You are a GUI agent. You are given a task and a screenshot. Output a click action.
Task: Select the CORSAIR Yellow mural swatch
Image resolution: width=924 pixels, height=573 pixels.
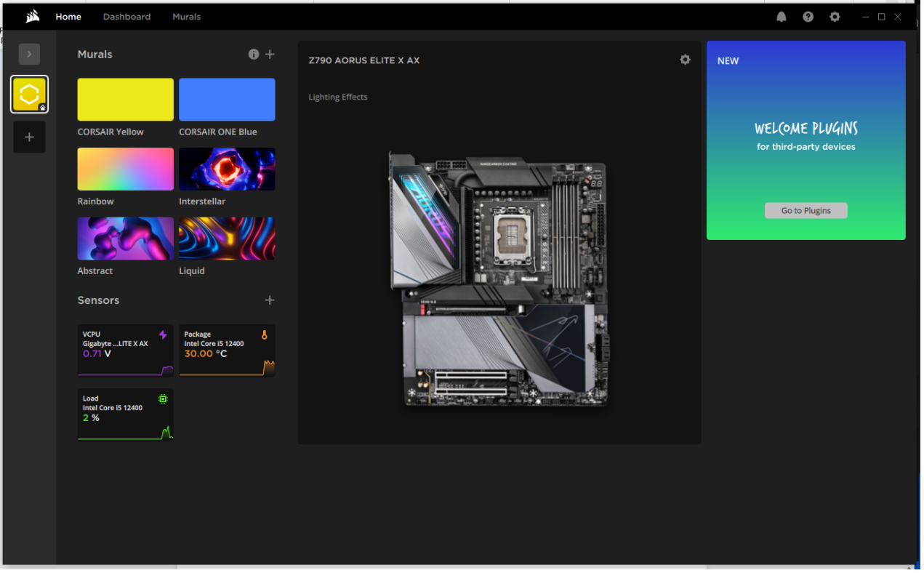pyautogui.click(x=126, y=100)
